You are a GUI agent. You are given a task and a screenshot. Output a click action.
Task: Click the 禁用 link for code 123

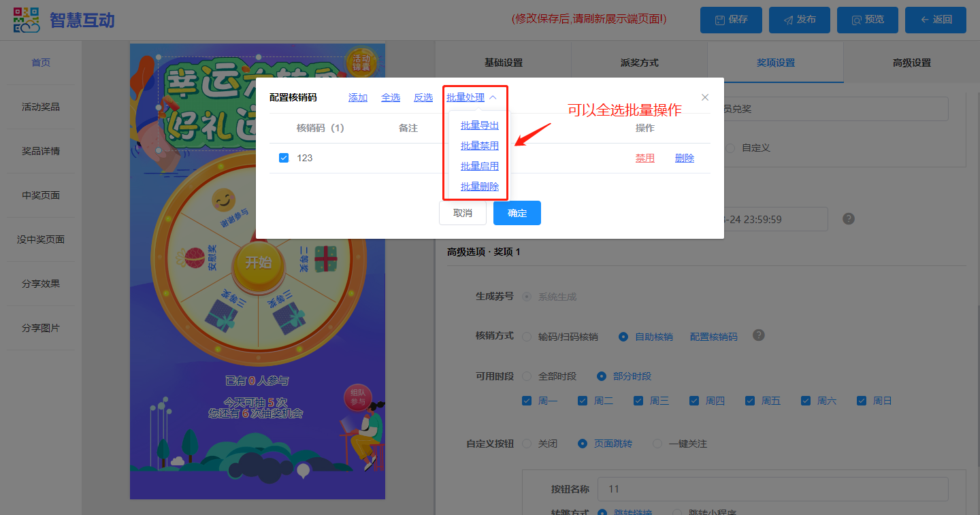pos(644,158)
